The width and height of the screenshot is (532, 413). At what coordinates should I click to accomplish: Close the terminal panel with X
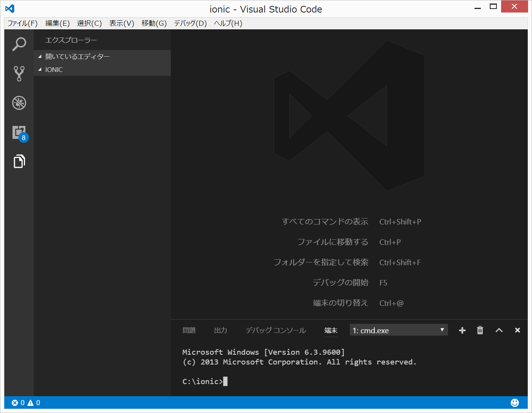pos(517,330)
